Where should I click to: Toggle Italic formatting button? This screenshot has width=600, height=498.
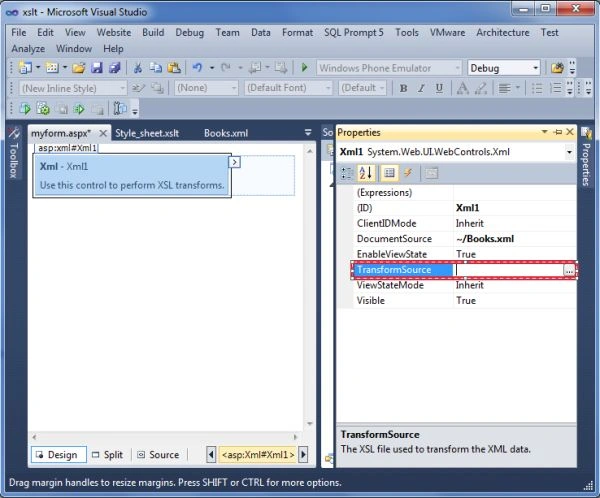tap(421, 88)
